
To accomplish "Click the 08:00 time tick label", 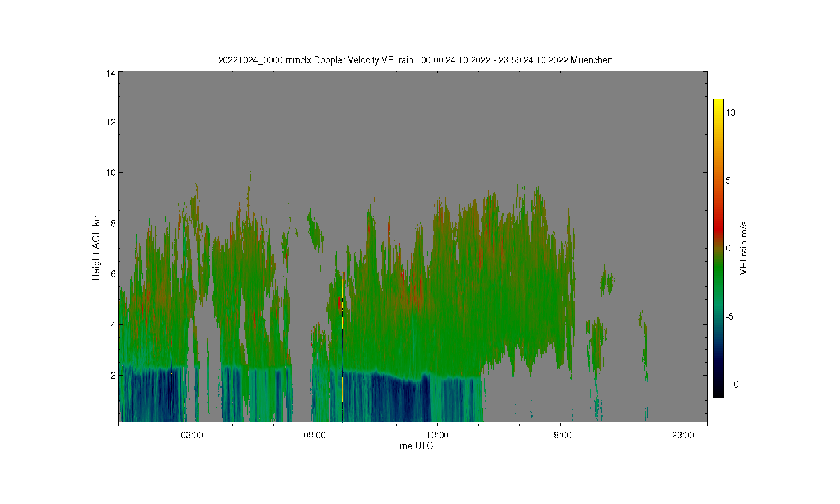I will click(315, 435).
